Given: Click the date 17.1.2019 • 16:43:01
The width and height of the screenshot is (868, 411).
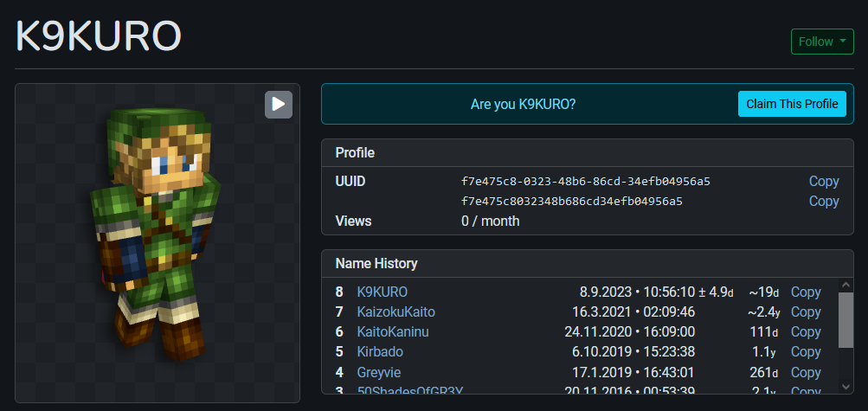Looking at the screenshot, I should click(633, 372).
